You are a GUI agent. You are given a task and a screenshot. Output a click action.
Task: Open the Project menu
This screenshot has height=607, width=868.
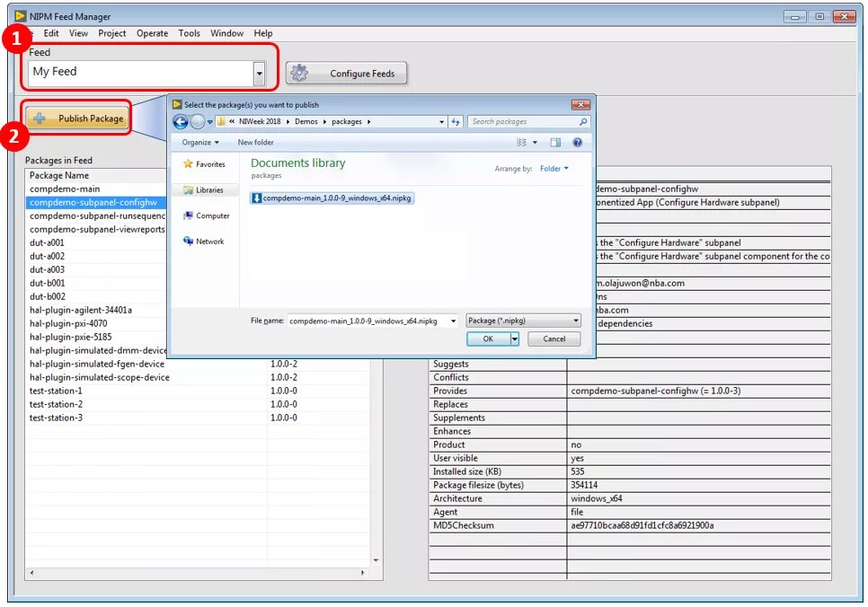pos(111,33)
